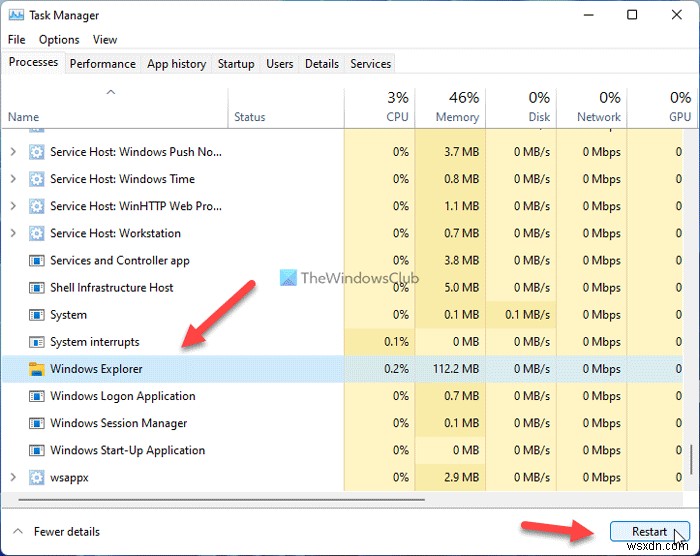Viewport: 700px width, 556px height.
Task: Click the Service Host: Workstation gear icon
Action: point(37,233)
